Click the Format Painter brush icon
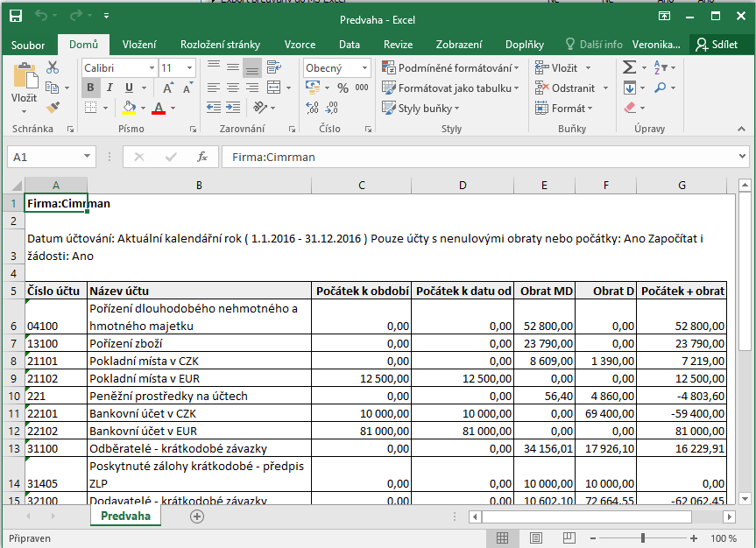This screenshot has height=548, width=756. (53, 108)
